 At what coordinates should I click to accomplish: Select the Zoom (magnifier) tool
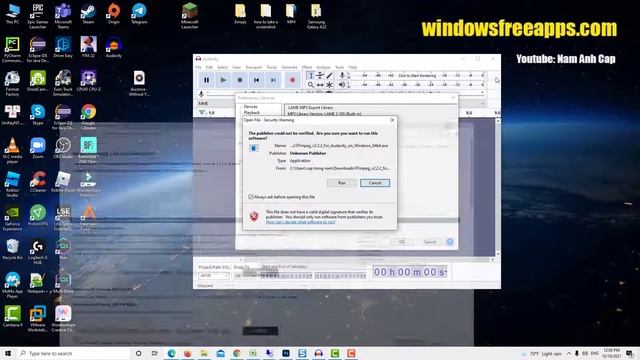311,85
